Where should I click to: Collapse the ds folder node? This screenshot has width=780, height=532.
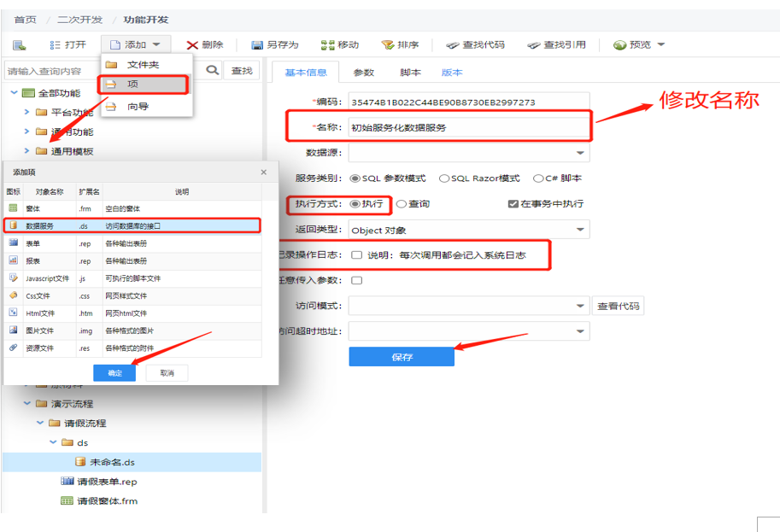(53, 442)
